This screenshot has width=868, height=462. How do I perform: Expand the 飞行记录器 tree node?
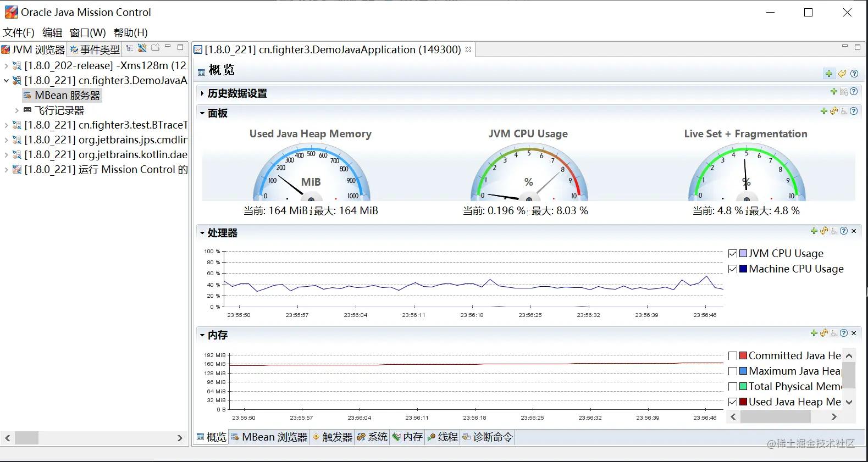(17, 110)
